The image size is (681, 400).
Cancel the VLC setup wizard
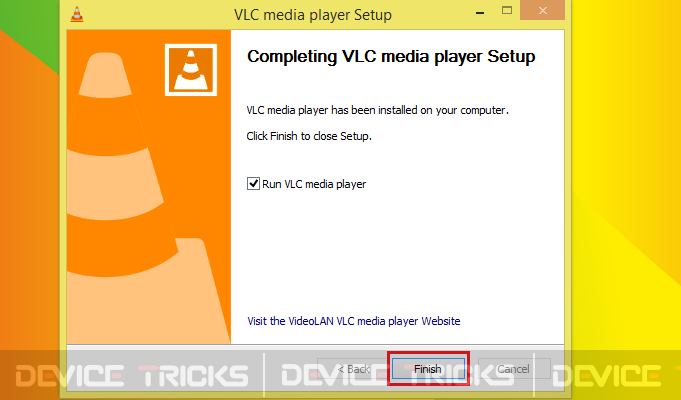[x=513, y=369]
